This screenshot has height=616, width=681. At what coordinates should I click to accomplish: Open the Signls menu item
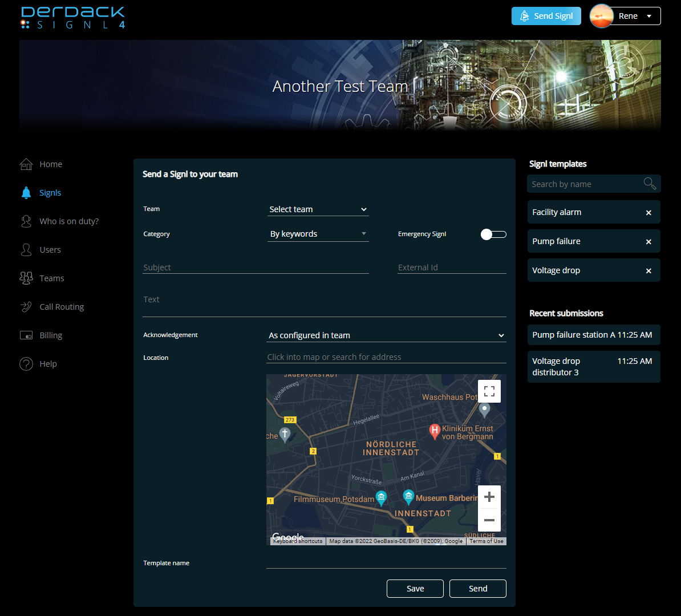pyautogui.click(x=50, y=192)
